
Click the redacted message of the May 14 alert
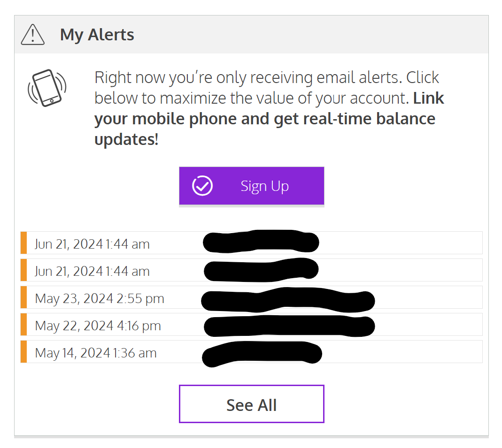pyautogui.click(x=262, y=354)
